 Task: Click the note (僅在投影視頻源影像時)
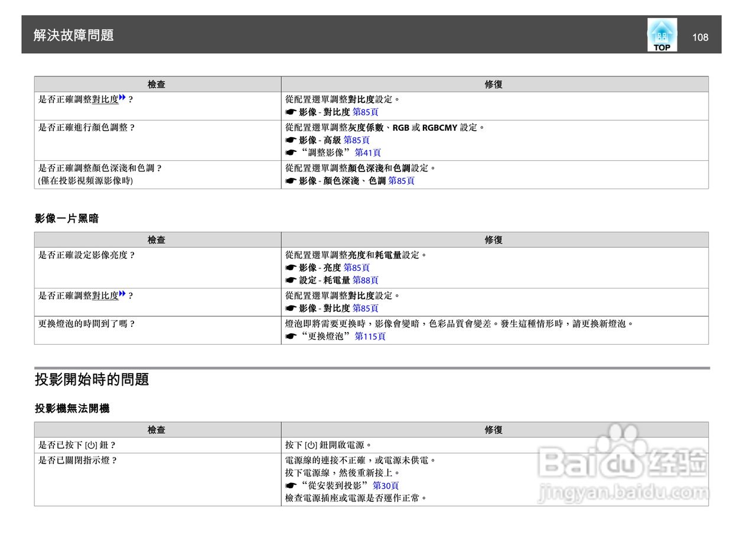(86, 180)
